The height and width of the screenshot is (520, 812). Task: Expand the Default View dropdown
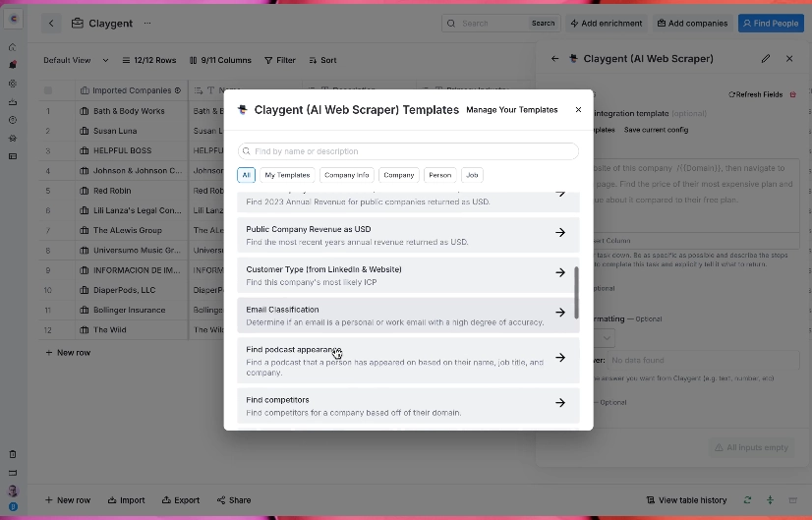76,60
